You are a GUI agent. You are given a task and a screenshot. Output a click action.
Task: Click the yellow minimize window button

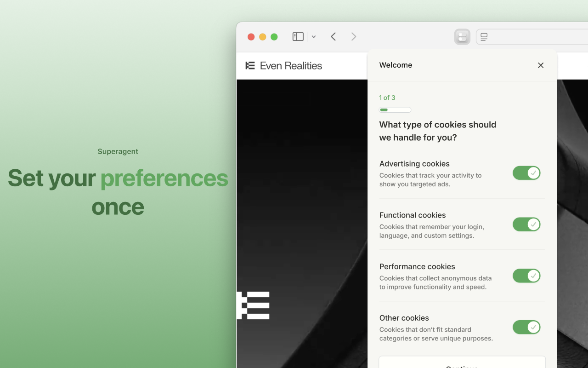[263, 37]
